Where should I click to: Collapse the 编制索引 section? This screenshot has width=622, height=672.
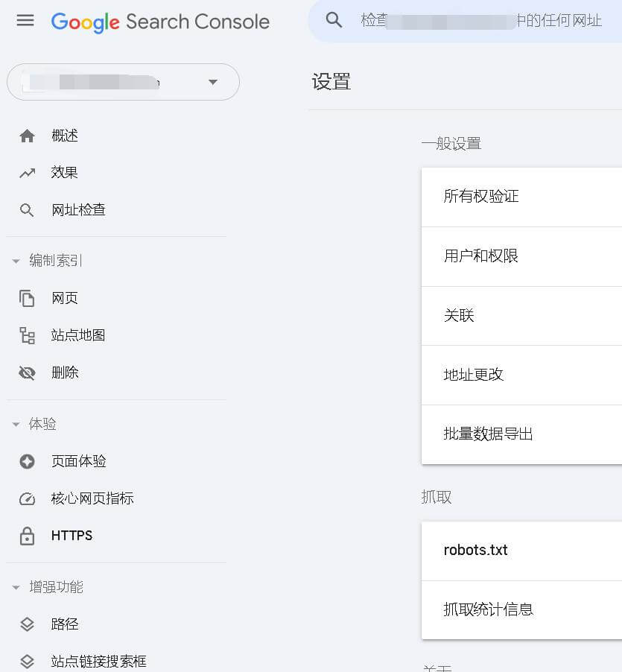pos(16,261)
